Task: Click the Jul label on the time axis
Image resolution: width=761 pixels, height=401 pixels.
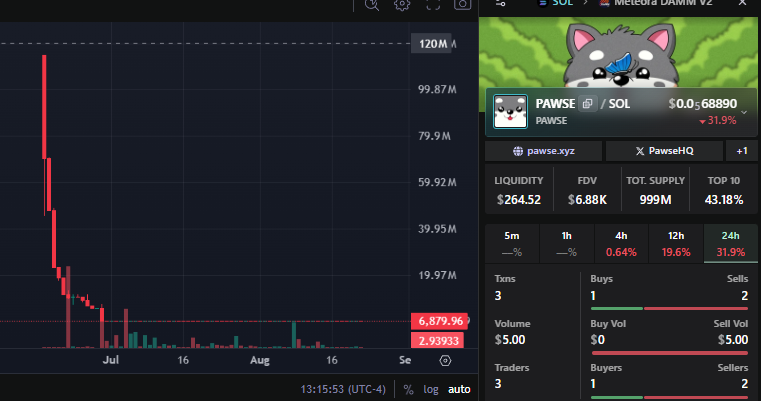Action: click(111, 360)
